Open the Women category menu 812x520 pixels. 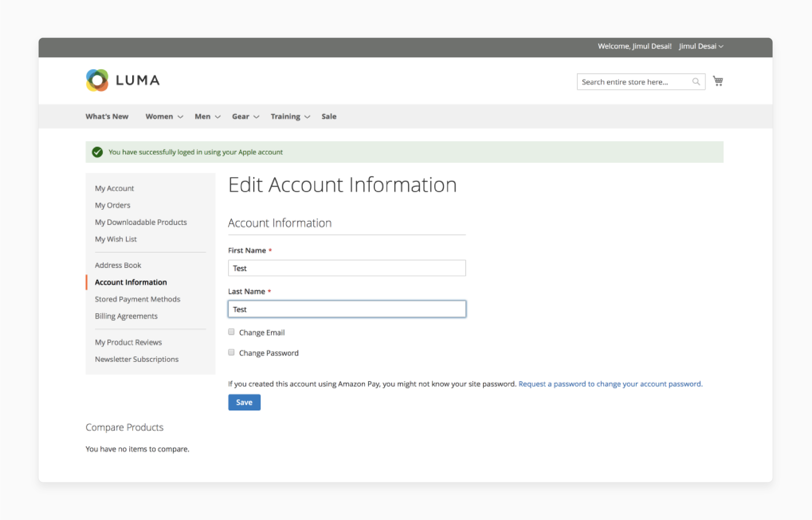159,117
